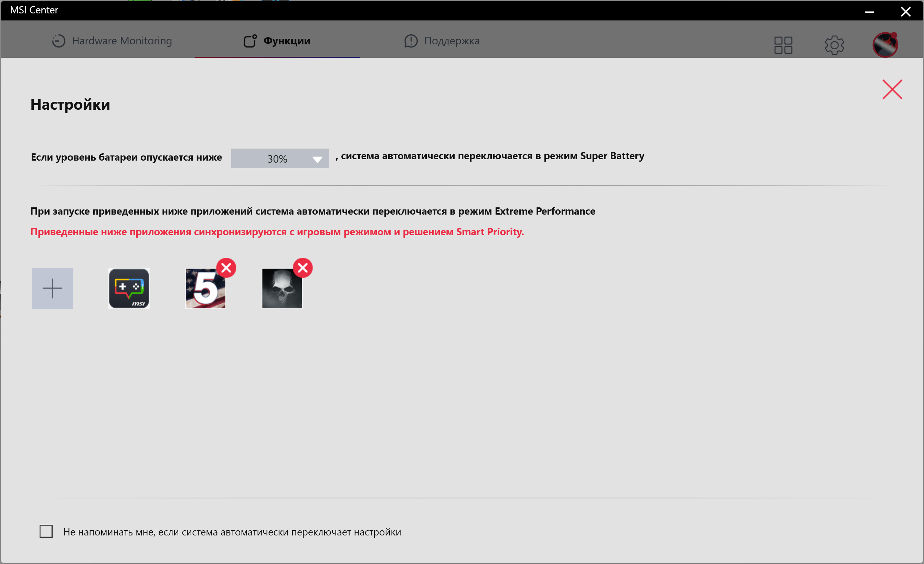Click the dropdown arrow next to 30%
Screen dimensions: 924x564
[317, 160]
